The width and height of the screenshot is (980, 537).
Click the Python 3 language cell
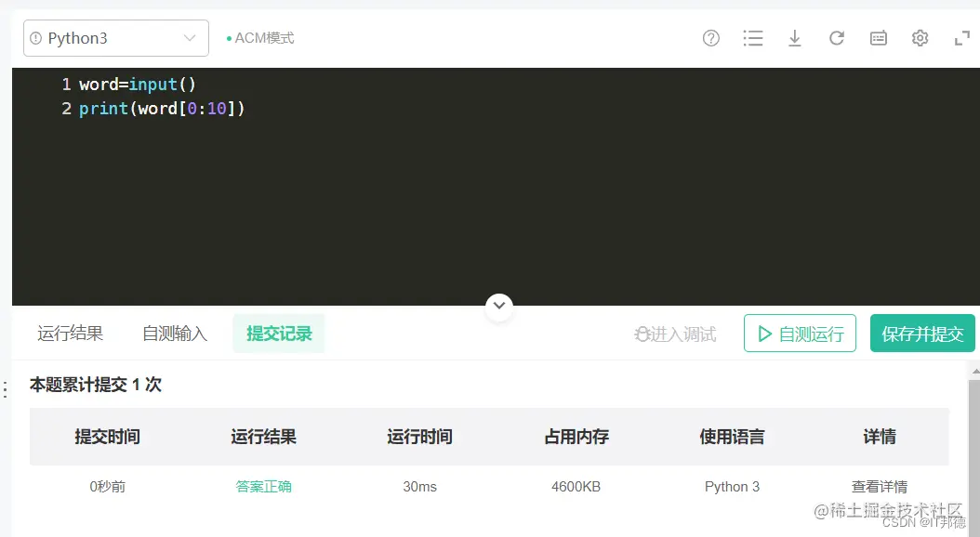coord(732,487)
